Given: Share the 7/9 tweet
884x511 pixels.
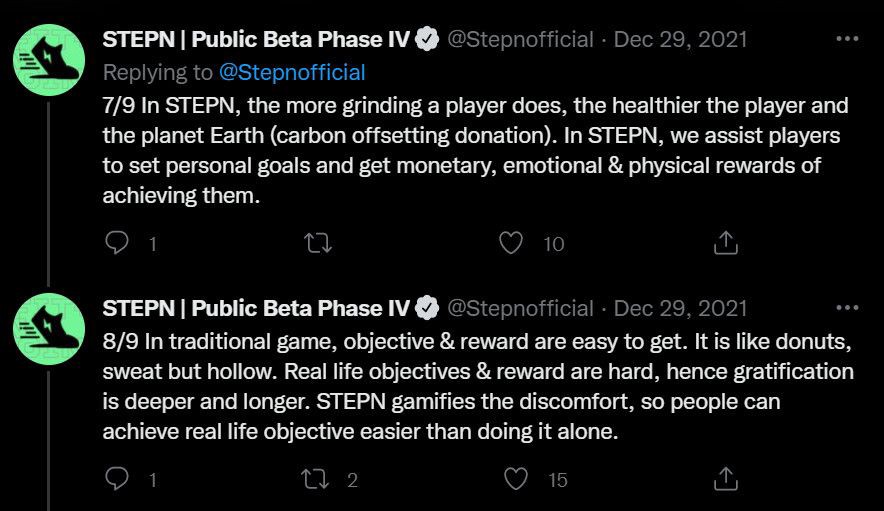Looking at the screenshot, I should (725, 243).
